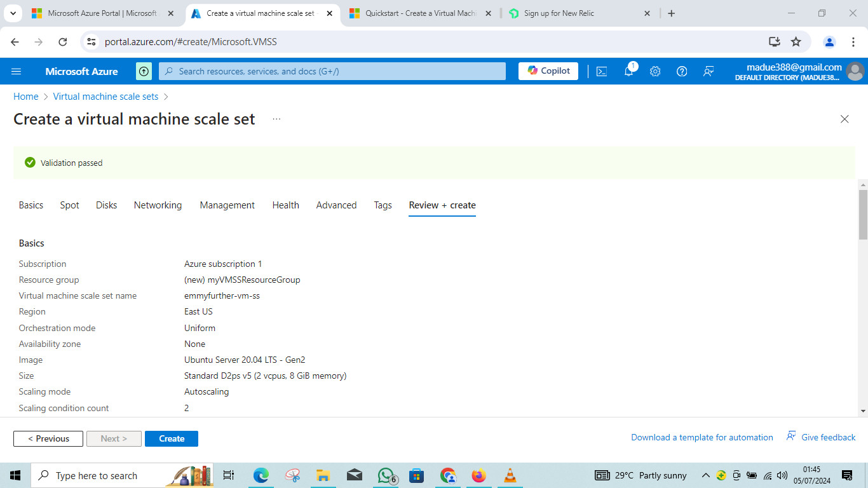Image resolution: width=868 pixels, height=488 pixels.
Task: Open the feedback icon in the Azure header
Action: pos(709,71)
